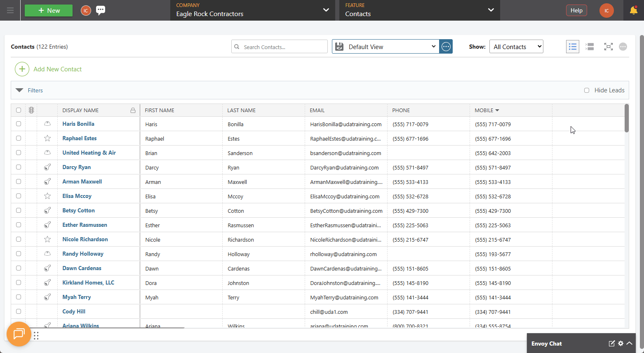Open the Feature Contacts dropdown
This screenshot has width=644, height=353.
tap(420, 10)
